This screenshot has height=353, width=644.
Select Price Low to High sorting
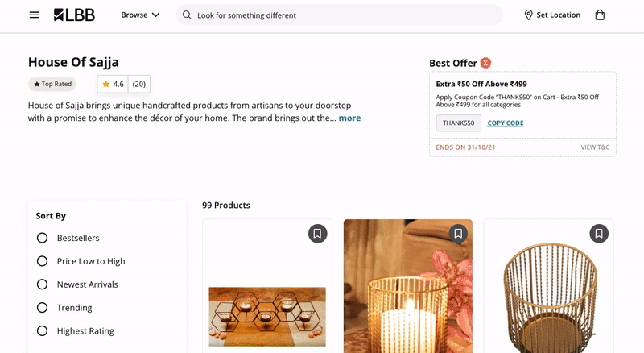click(x=43, y=261)
